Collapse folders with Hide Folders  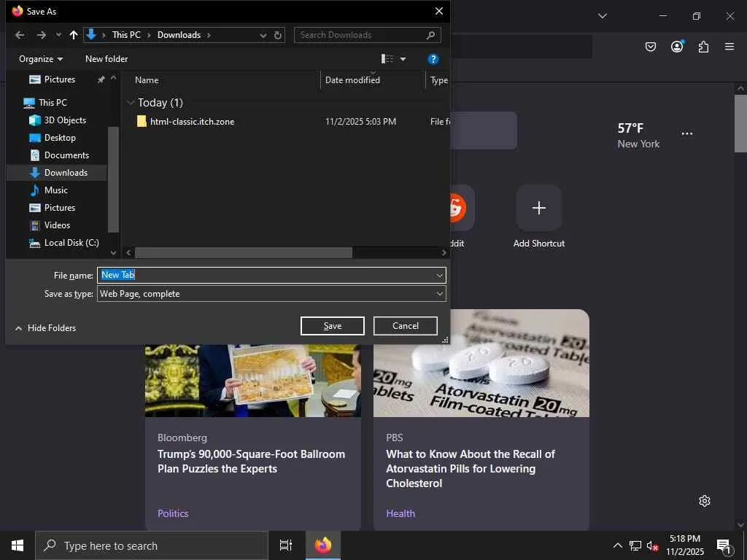(46, 328)
